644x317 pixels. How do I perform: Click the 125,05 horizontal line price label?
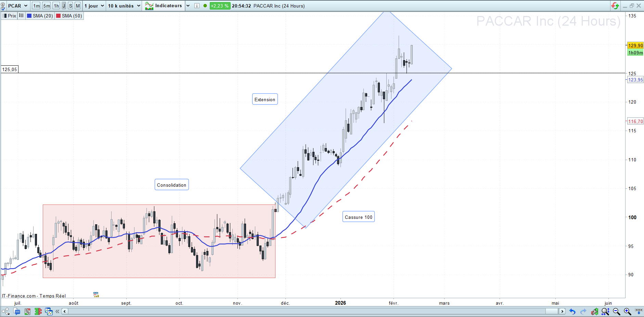(10, 69)
